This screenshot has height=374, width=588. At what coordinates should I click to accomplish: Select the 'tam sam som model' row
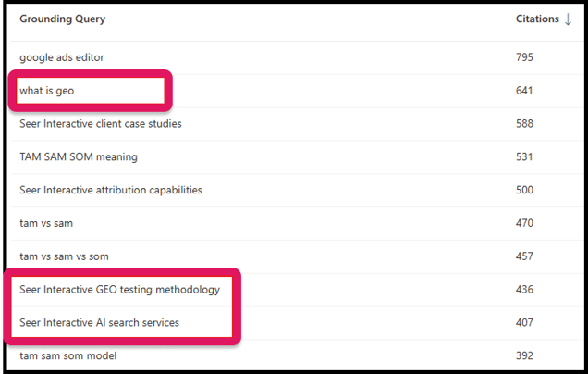(68, 355)
